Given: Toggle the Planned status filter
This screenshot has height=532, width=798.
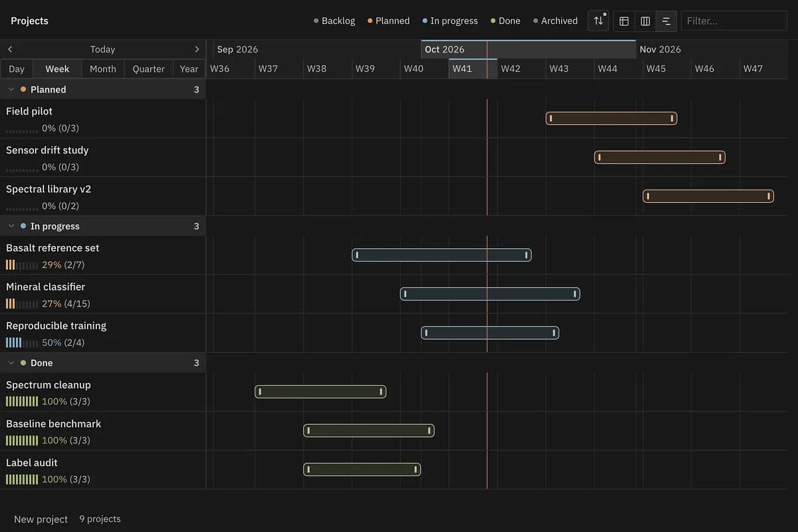Looking at the screenshot, I should click(x=388, y=21).
